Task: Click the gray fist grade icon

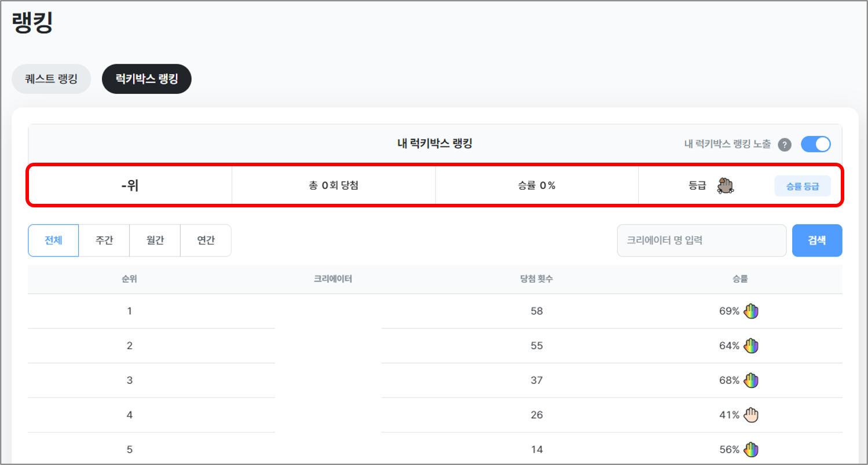Action: [725, 186]
